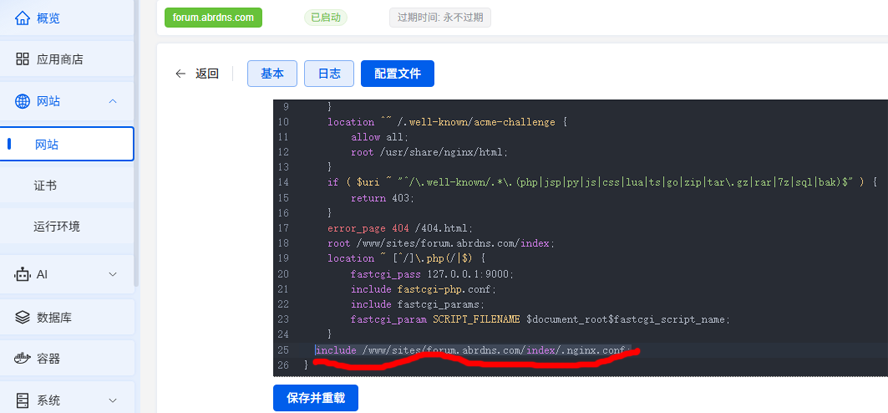This screenshot has height=413, width=888.
Task: Open the 运行环境 submenu item
Action: pyautogui.click(x=57, y=226)
